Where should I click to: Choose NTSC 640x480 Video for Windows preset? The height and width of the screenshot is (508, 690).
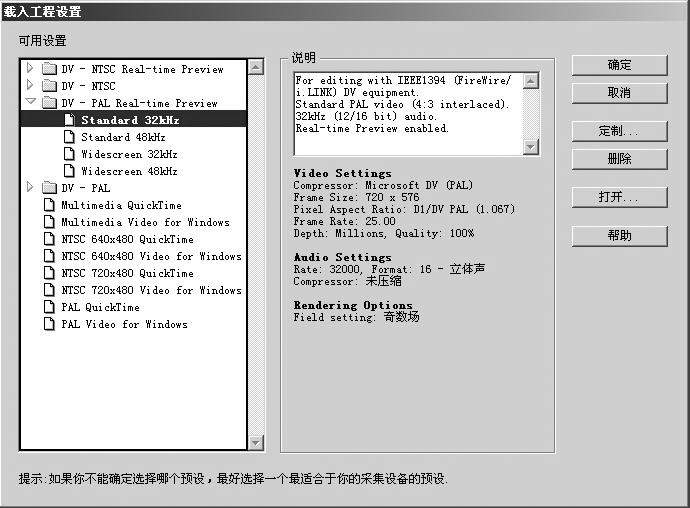[151, 256]
